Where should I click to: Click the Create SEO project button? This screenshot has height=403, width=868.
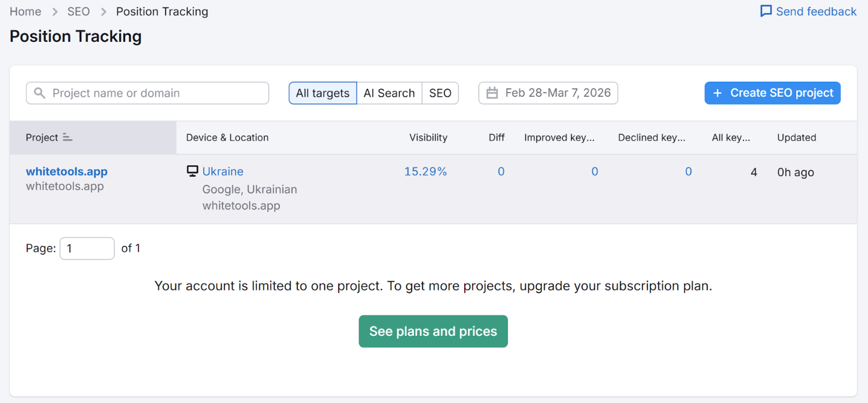772,93
